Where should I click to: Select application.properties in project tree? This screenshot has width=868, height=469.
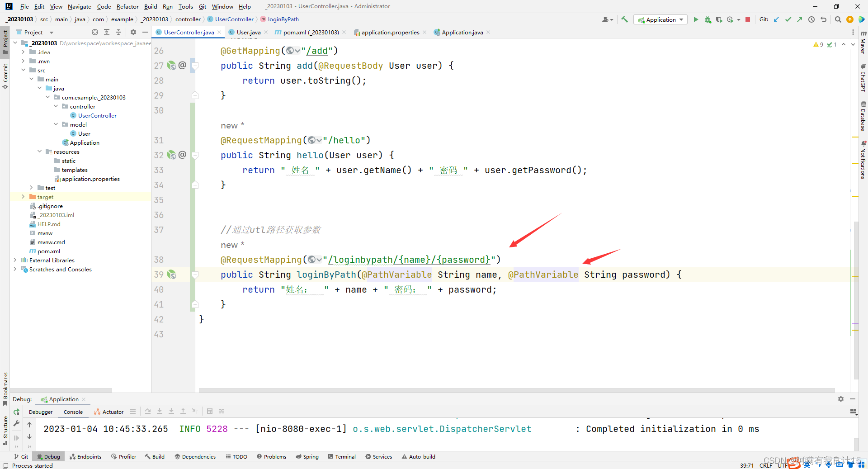point(90,179)
